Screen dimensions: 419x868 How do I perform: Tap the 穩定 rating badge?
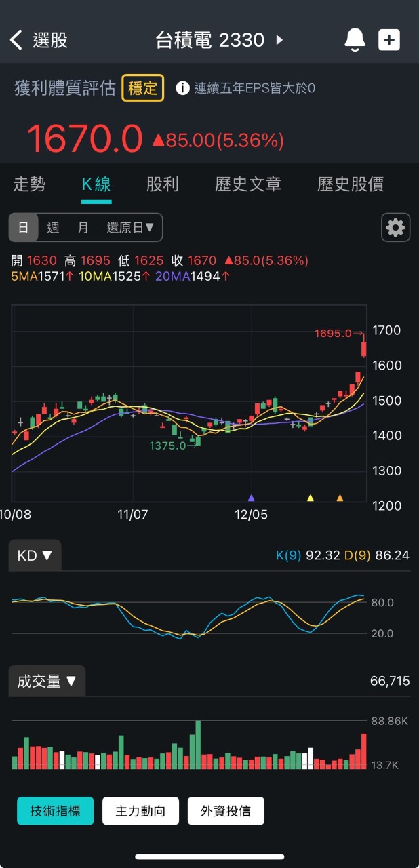pyautogui.click(x=143, y=88)
